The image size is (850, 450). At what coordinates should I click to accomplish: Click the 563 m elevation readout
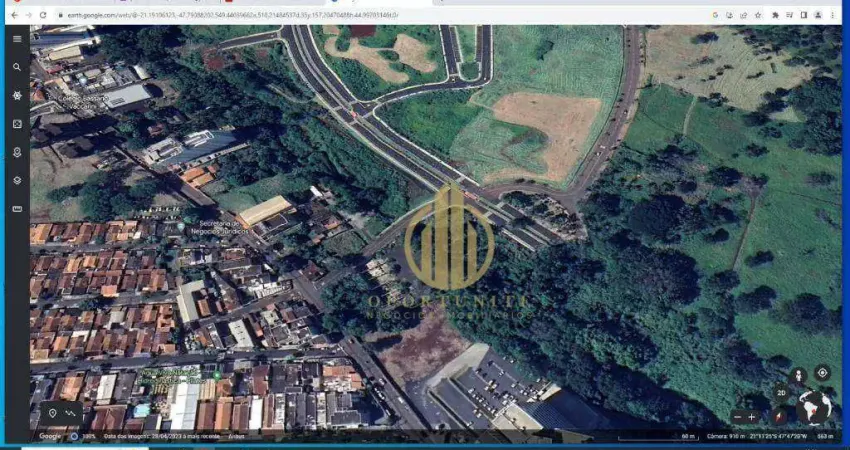point(825,436)
